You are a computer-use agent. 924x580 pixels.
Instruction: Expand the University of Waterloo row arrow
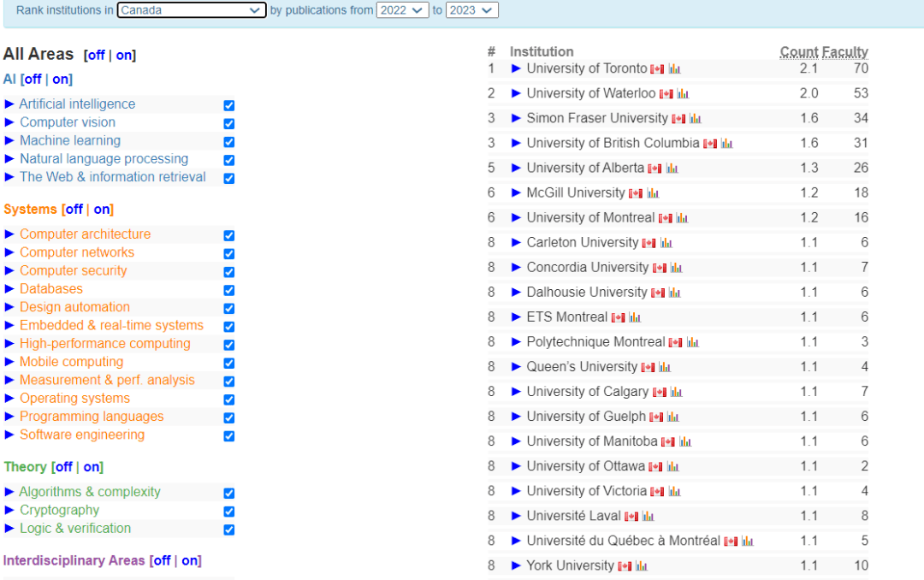516,93
